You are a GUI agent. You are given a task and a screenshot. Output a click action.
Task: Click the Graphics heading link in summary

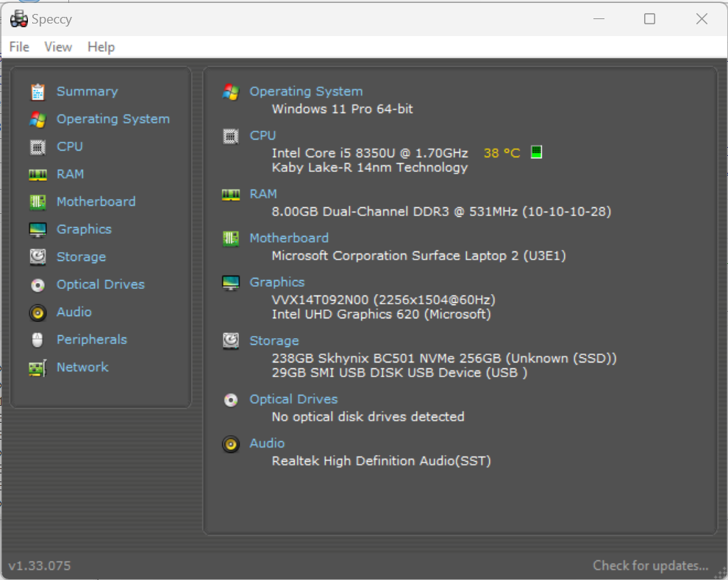pos(277,282)
